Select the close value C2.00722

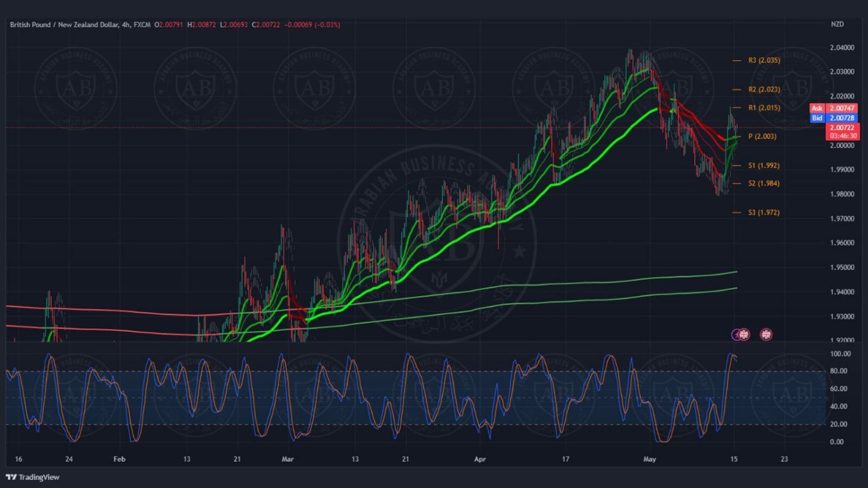click(266, 25)
